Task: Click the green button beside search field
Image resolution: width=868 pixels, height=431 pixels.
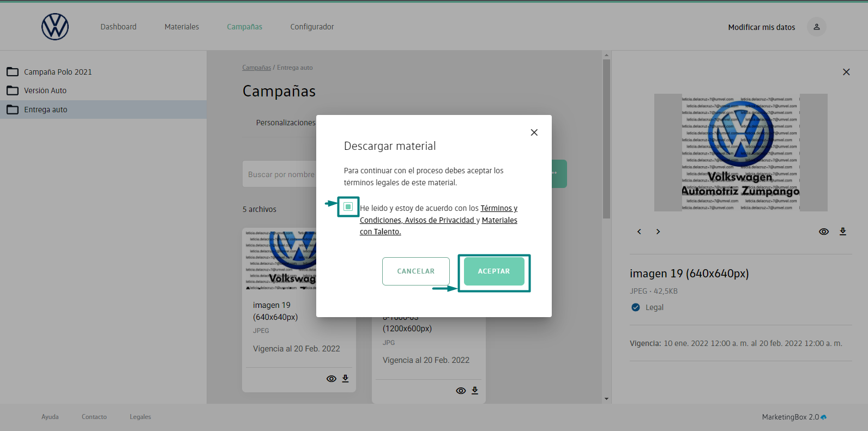Action: click(x=559, y=174)
